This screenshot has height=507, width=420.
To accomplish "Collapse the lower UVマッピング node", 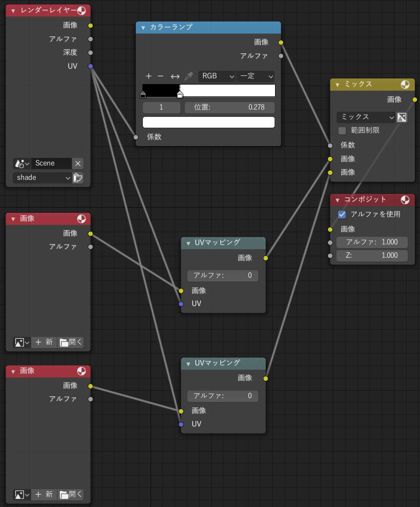I will pos(188,364).
